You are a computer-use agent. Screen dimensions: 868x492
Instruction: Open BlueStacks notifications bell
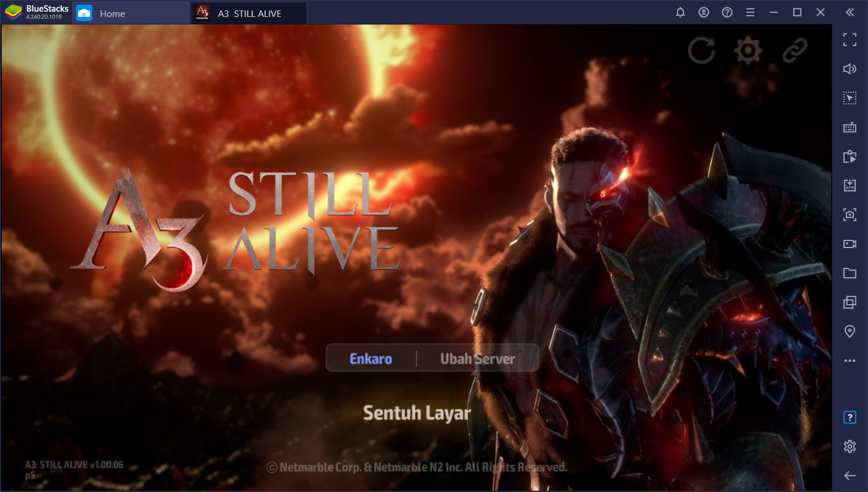point(680,12)
